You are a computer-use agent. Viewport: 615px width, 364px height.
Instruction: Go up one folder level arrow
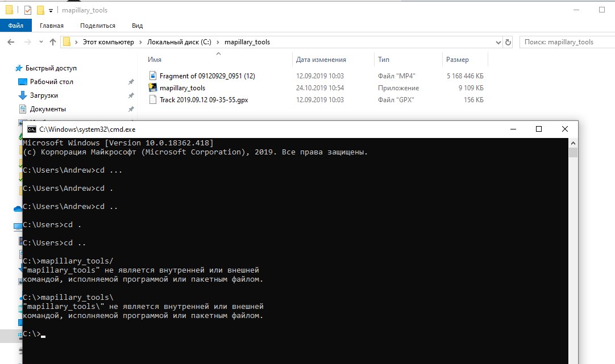pyautogui.click(x=53, y=42)
